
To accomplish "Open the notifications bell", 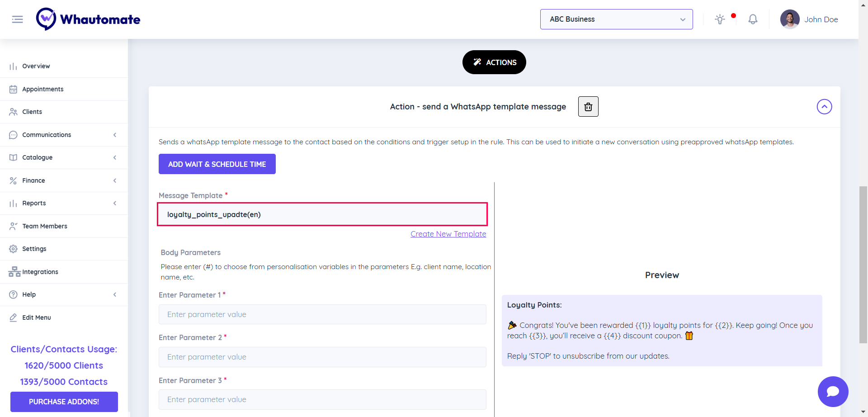I will [753, 19].
